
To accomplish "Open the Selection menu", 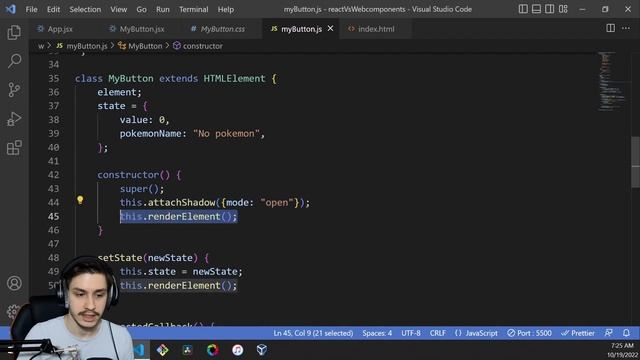I will pyautogui.click(x=85, y=9).
